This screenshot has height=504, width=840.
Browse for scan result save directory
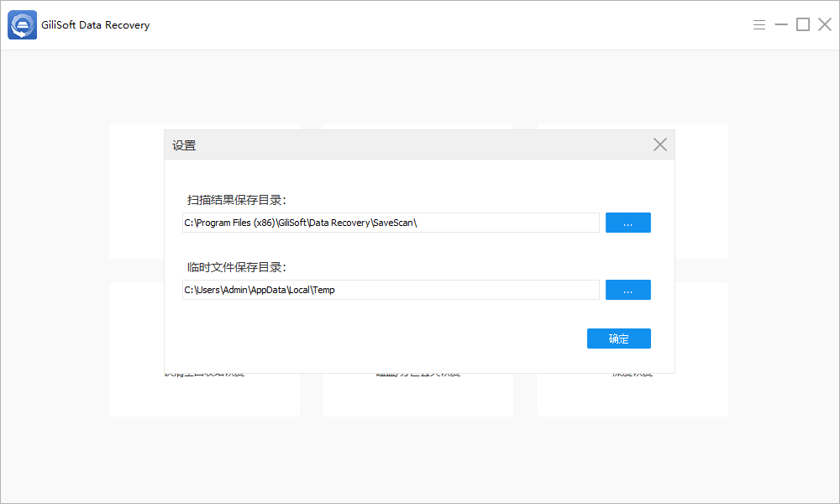(x=627, y=223)
